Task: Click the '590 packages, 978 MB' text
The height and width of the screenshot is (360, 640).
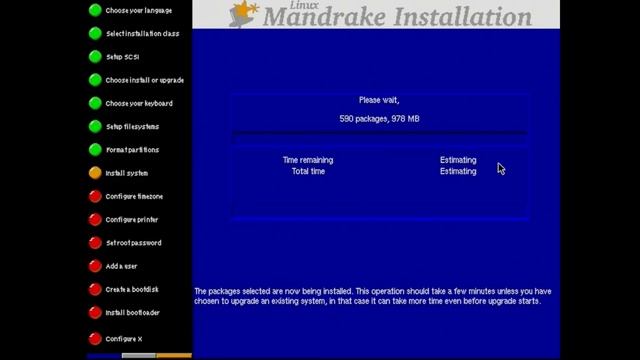Action: 379,119
